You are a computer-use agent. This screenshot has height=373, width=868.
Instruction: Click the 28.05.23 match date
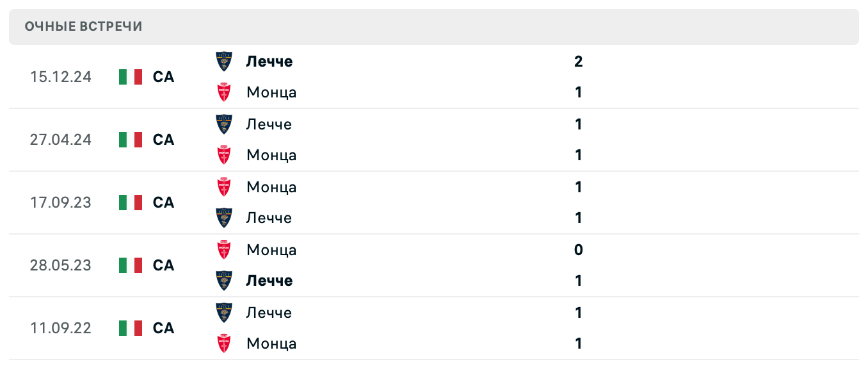(61, 265)
